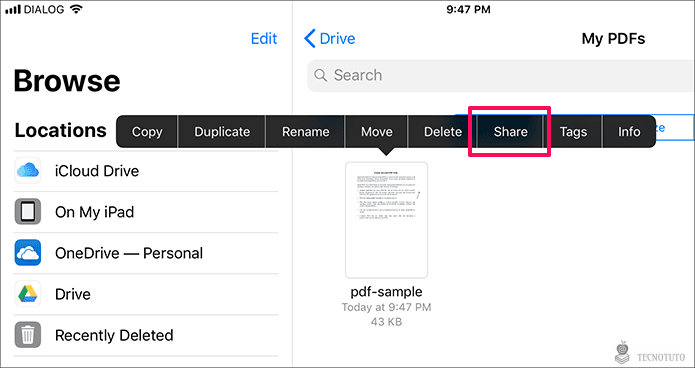Tap the DIALOG carrier label

pyautogui.click(x=44, y=9)
